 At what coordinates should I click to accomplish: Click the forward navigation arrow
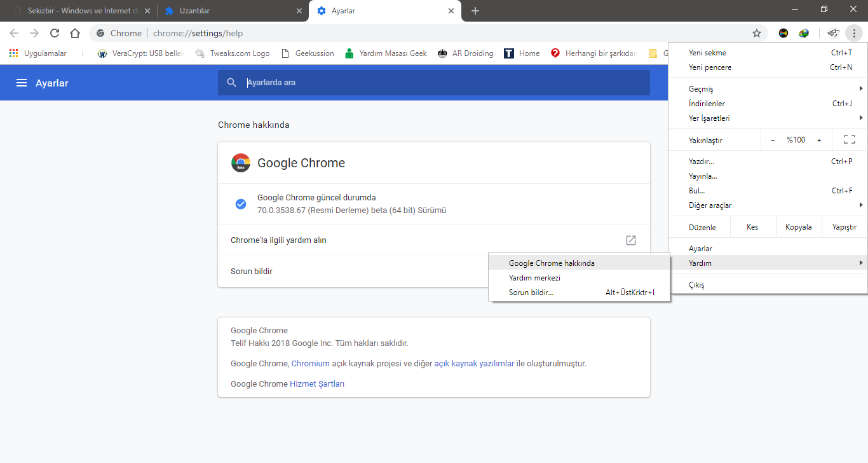tap(34, 33)
